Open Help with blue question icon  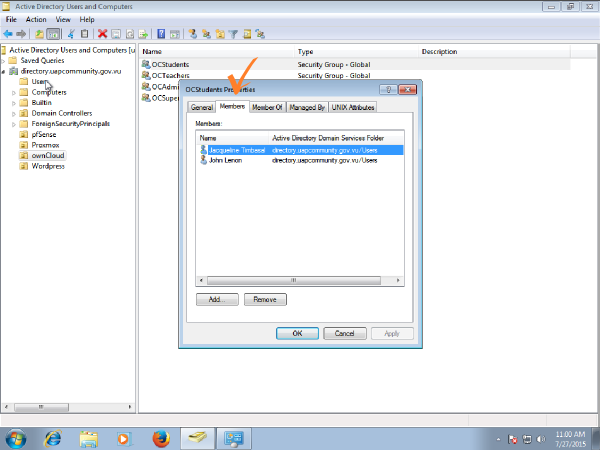pyautogui.click(x=161, y=34)
